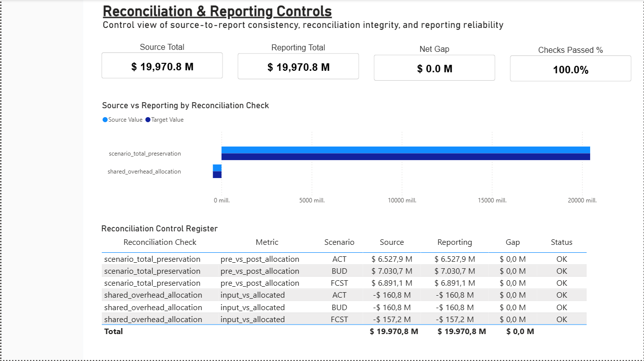Click the scenario_total_preservation axis label
This screenshot has height=361, width=644.
coord(144,153)
